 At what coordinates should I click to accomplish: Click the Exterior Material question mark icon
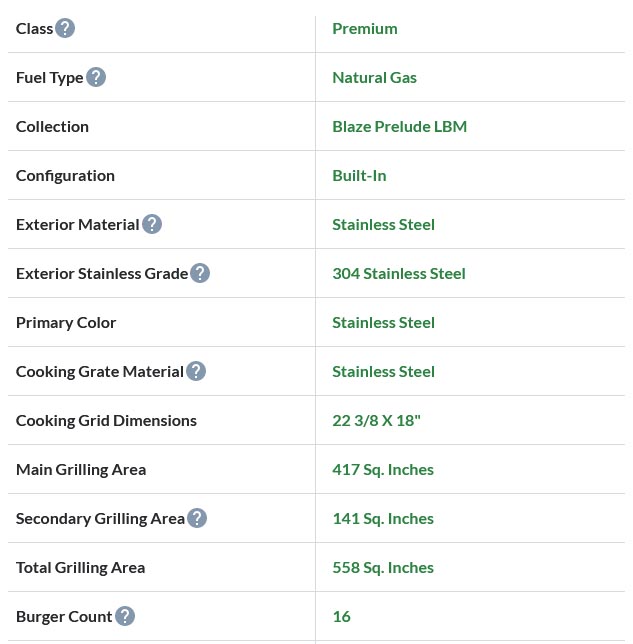tap(152, 224)
